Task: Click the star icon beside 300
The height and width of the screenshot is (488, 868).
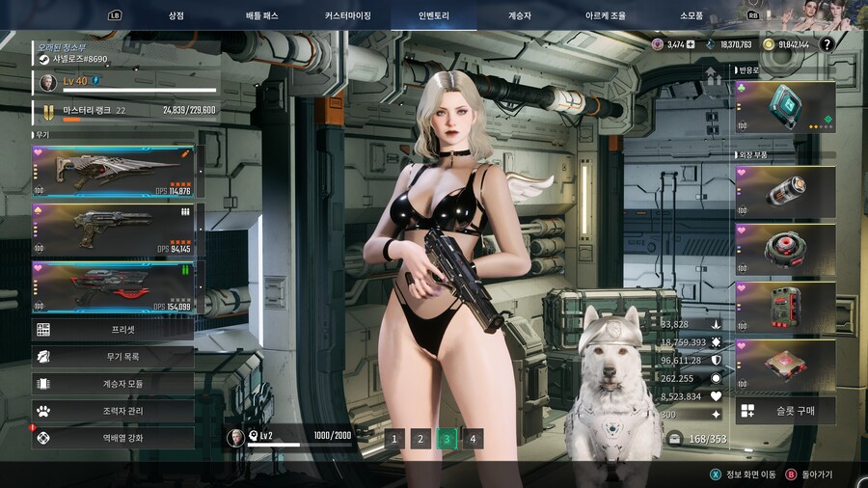Action: 716,414
